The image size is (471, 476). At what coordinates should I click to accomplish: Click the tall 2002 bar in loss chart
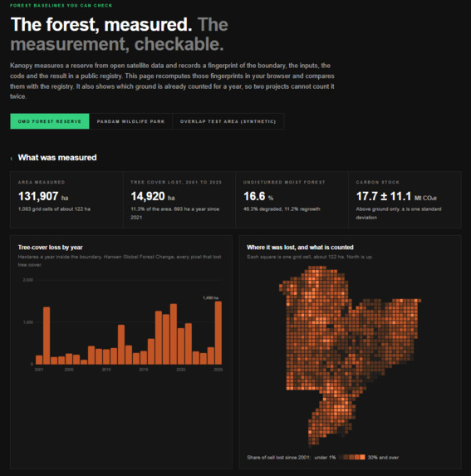click(x=47, y=336)
